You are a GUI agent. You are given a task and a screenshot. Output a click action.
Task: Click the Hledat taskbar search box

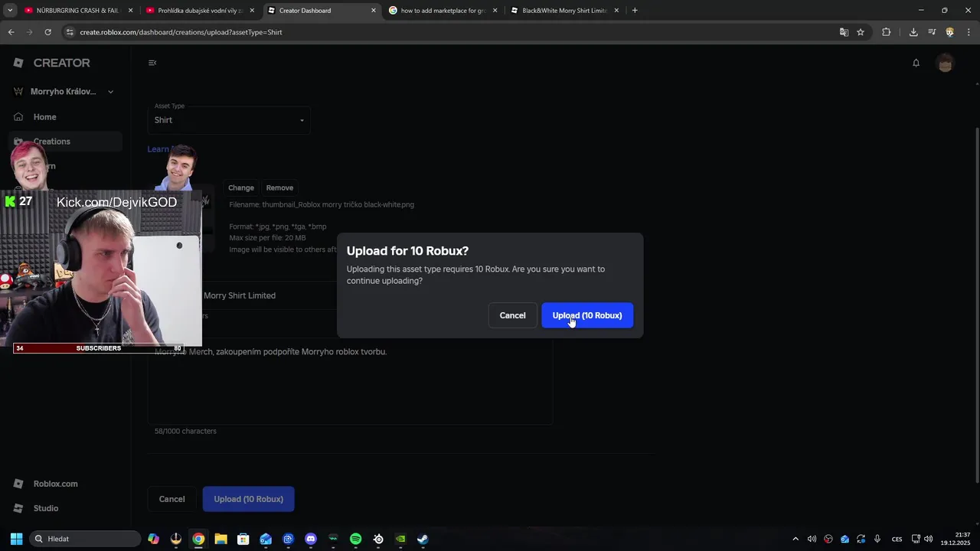click(85, 539)
